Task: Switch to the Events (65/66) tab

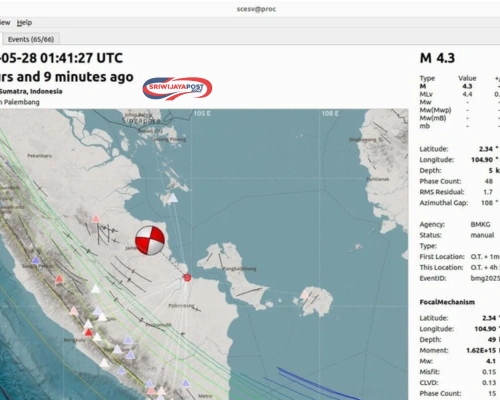Action: [31, 39]
